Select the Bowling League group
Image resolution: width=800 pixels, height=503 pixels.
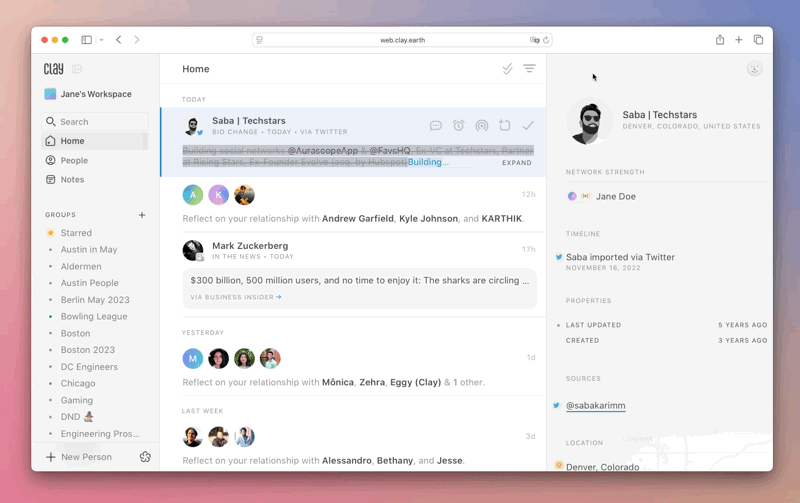(94, 316)
